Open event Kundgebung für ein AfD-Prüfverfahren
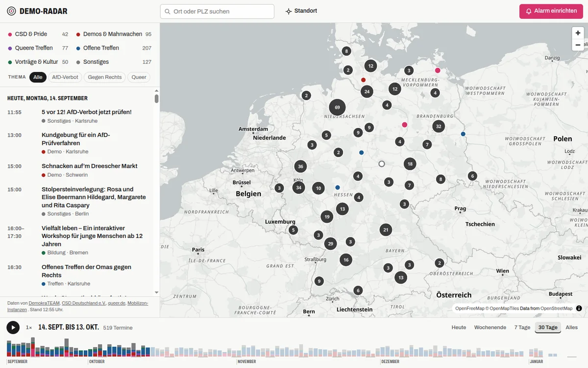The width and height of the screenshot is (588, 368). pos(80,143)
